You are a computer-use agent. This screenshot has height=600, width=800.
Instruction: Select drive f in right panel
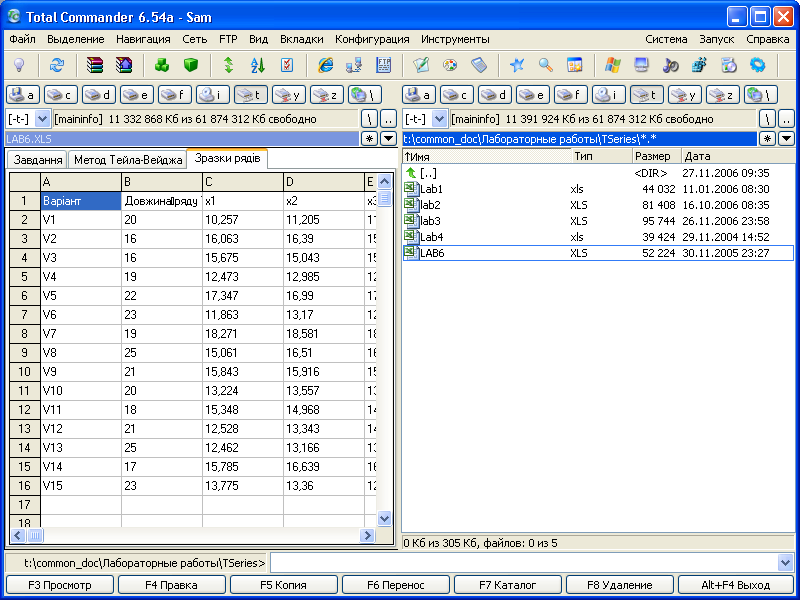571,95
